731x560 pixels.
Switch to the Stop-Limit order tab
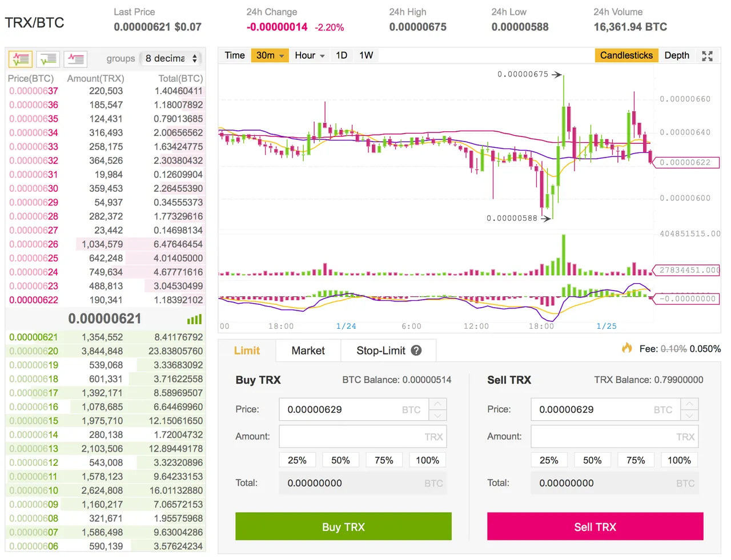coord(388,350)
